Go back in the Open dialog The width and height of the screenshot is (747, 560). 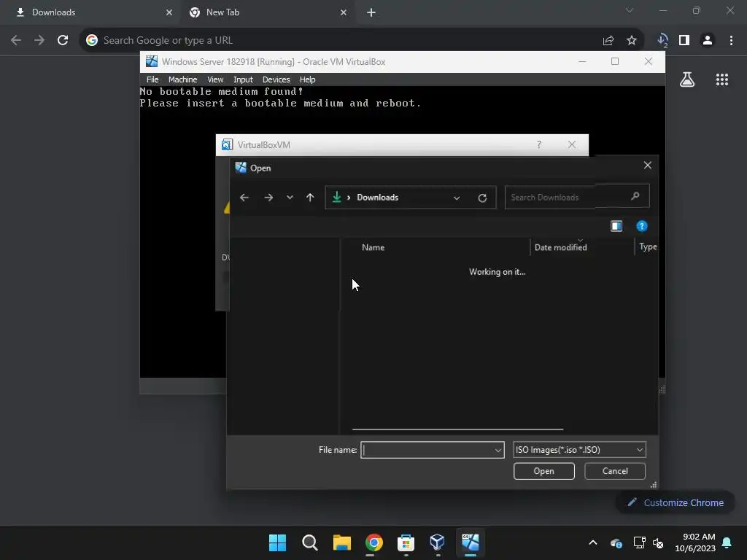coord(244,198)
